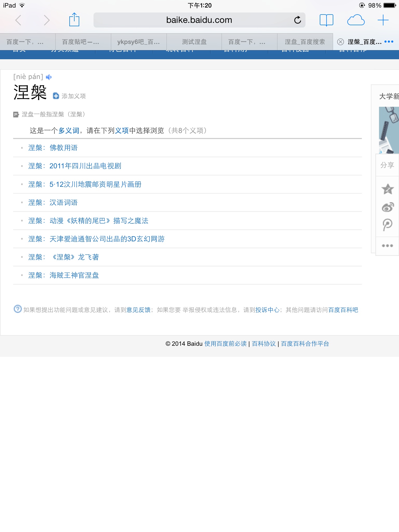Play pronunciation speaker icon for niè pán
This screenshot has height=532, width=399.
point(49,77)
